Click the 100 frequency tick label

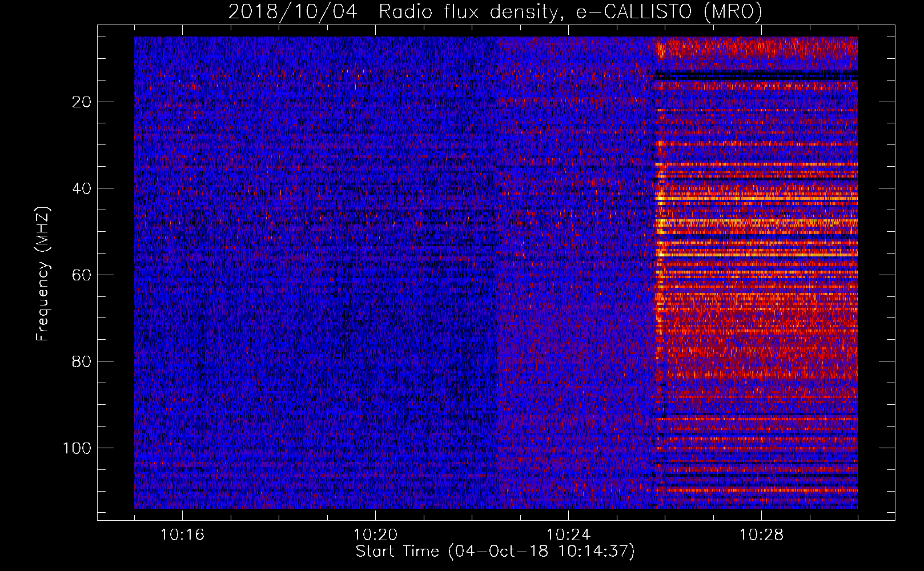[77, 448]
